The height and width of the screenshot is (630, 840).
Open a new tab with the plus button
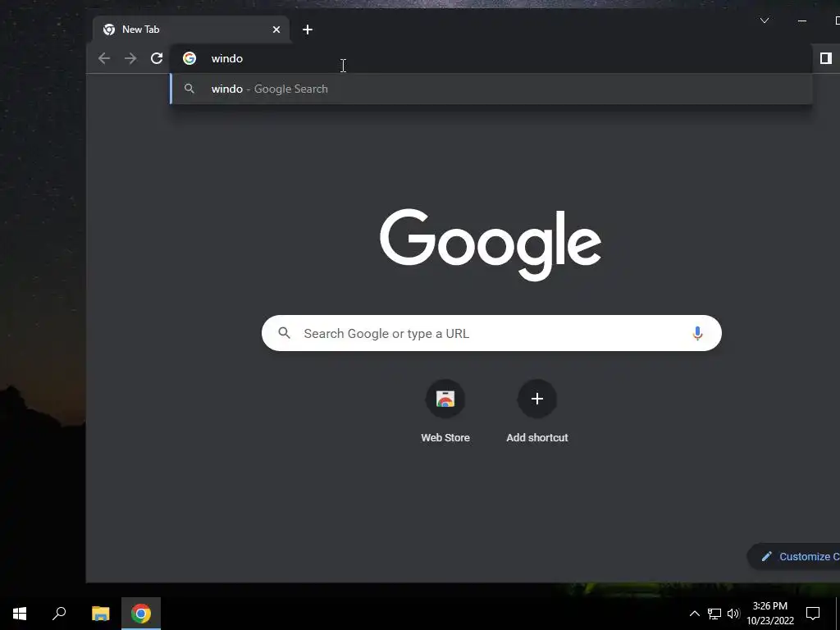pyautogui.click(x=308, y=30)
